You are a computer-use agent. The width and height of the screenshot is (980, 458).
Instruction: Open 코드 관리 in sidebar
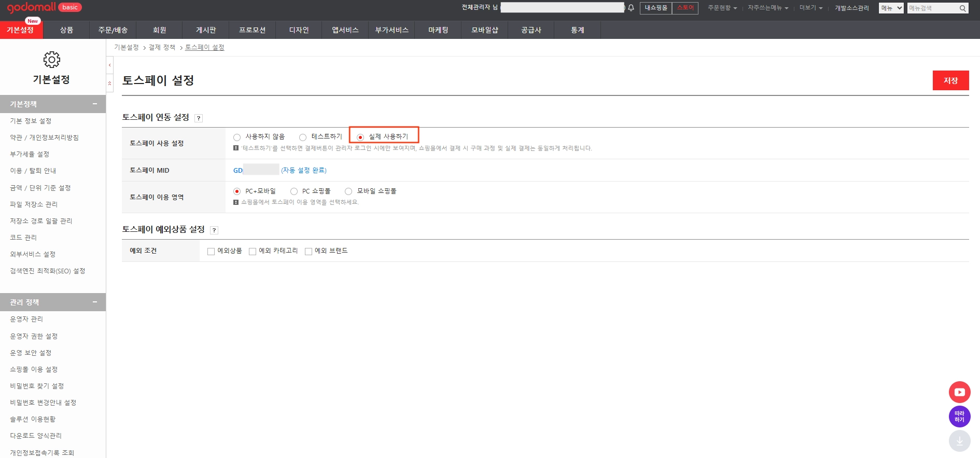(23, 238)
